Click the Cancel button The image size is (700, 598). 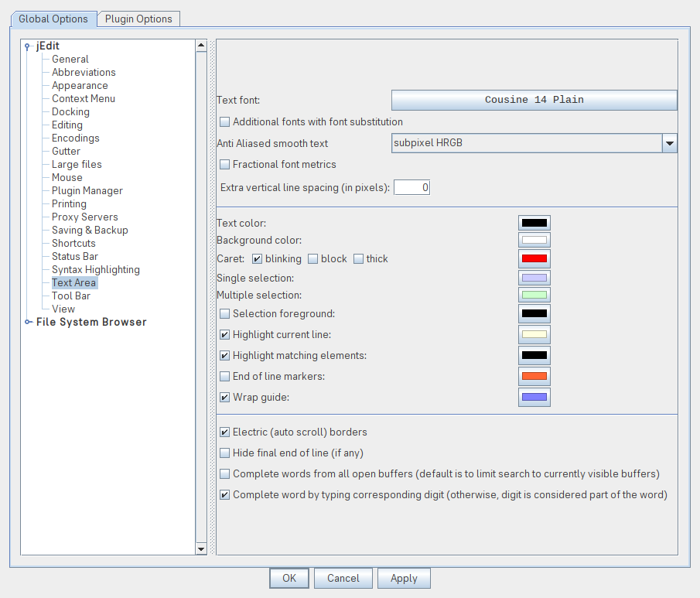coord(343,579)
